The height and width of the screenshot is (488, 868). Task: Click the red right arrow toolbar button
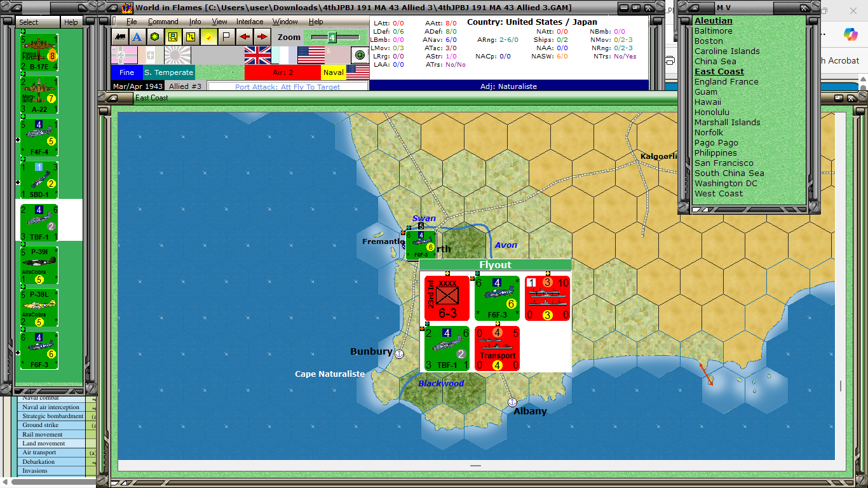point(261,37)
